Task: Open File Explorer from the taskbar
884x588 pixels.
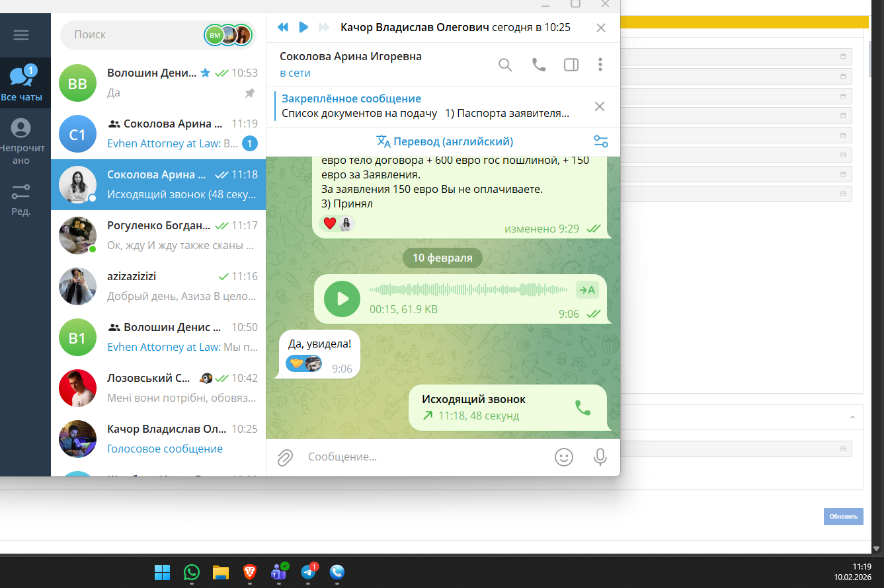Action: 220,572
